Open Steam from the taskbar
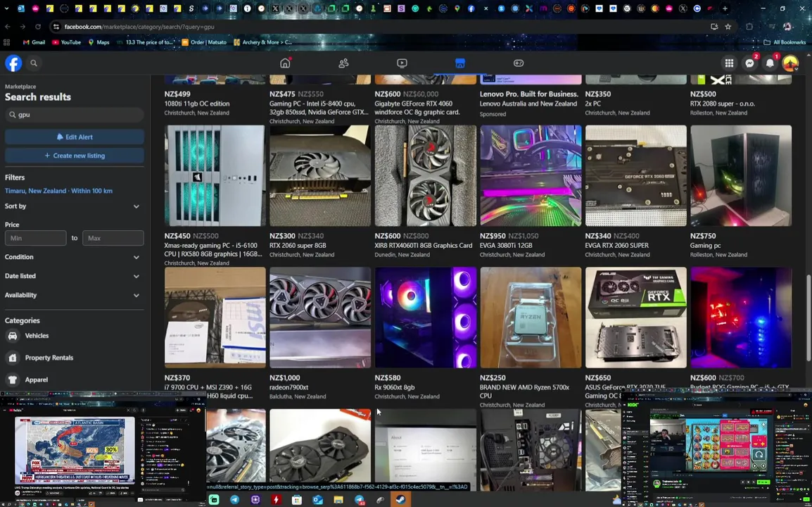This screenshot has width=812, height=507. click(401, 500)
